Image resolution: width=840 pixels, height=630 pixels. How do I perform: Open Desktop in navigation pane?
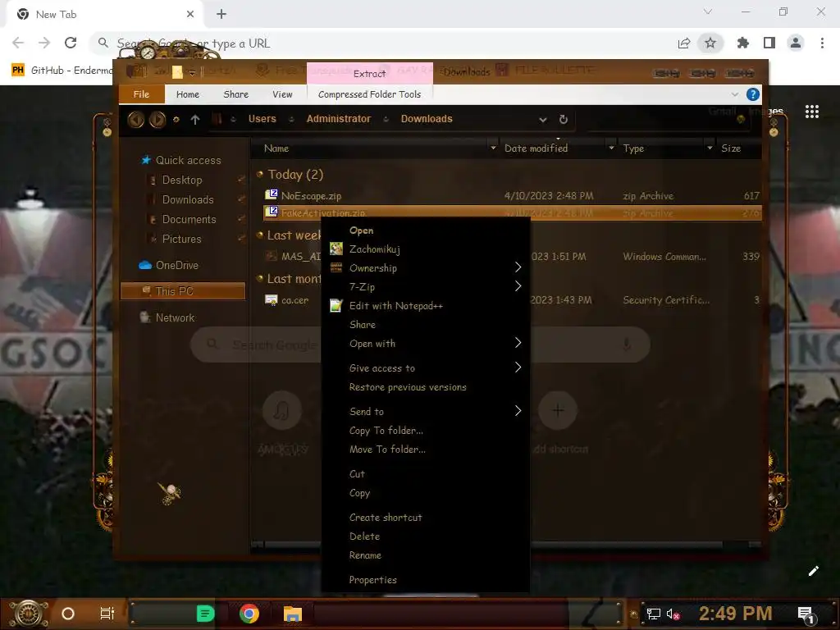point(182,180)
